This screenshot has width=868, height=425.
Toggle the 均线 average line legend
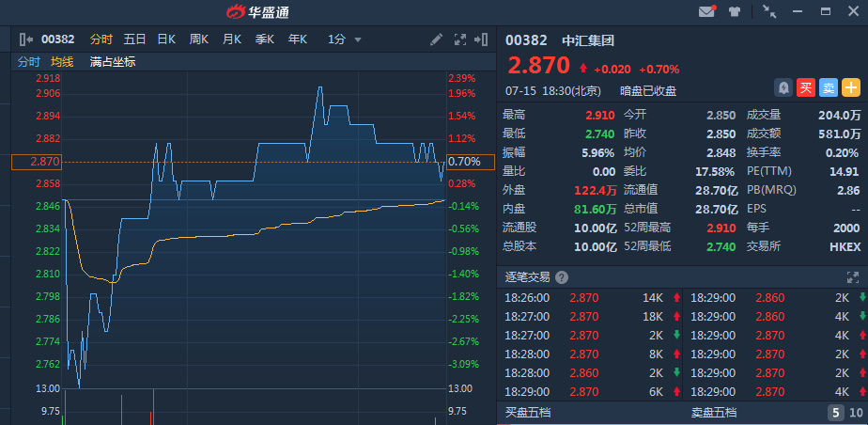[62, 62]
